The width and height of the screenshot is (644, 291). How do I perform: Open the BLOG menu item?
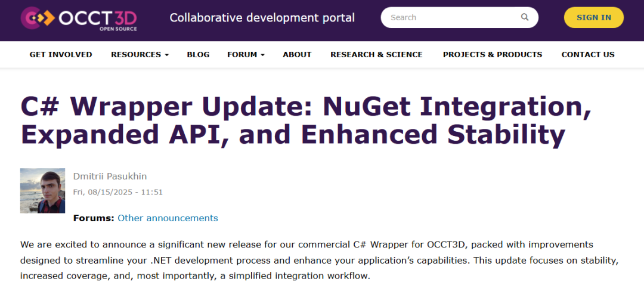[x=198, y=55]
